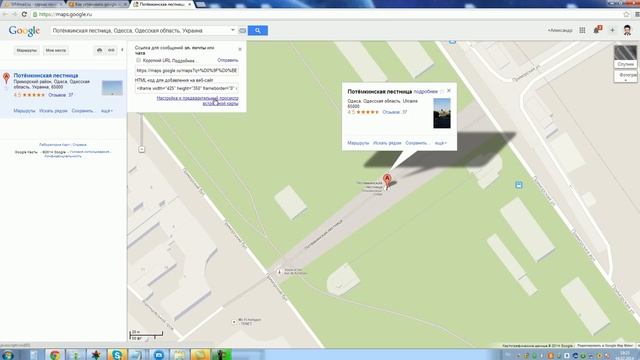Select the share link URL field

[187, 71]
